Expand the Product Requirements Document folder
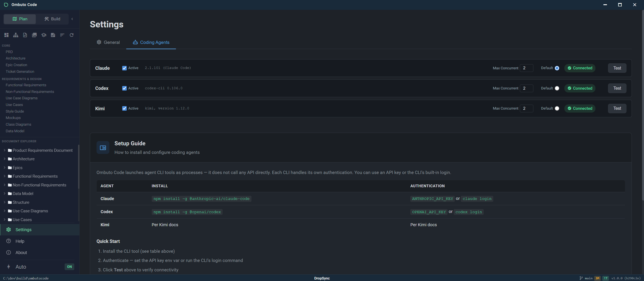 click(x=4, y=150)
